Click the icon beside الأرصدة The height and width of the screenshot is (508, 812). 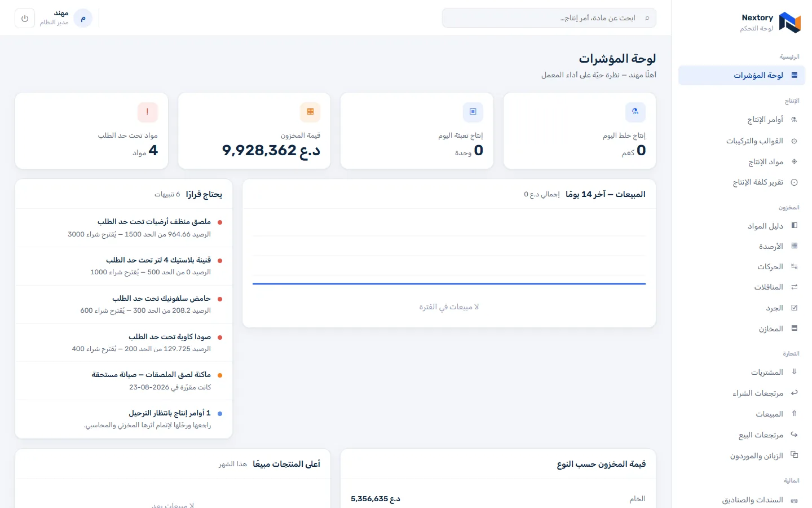pyautogui.click(x=794, y=246)
